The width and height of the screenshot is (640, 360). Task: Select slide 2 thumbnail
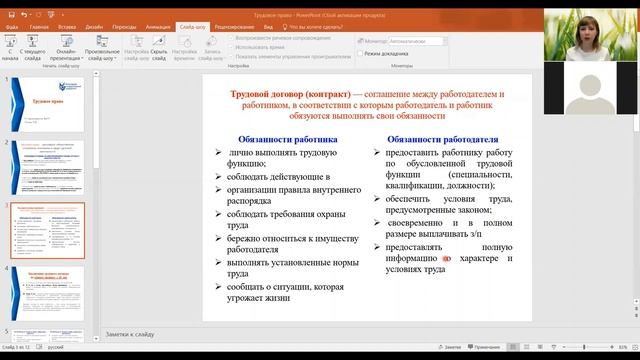pyautogui.click(x=47, y=167)
